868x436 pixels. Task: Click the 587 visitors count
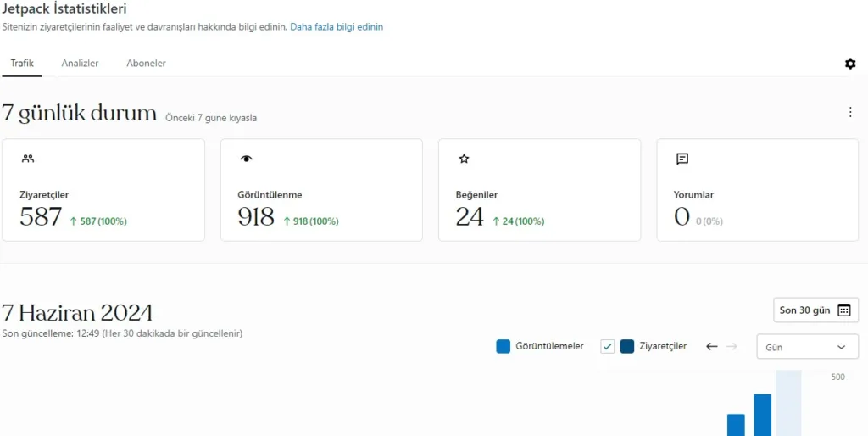tap(41, 217)
